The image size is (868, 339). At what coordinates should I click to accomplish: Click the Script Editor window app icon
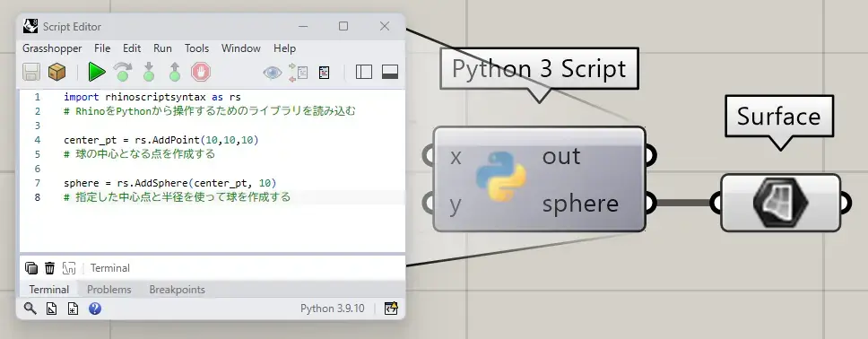(x=31, y=26)
